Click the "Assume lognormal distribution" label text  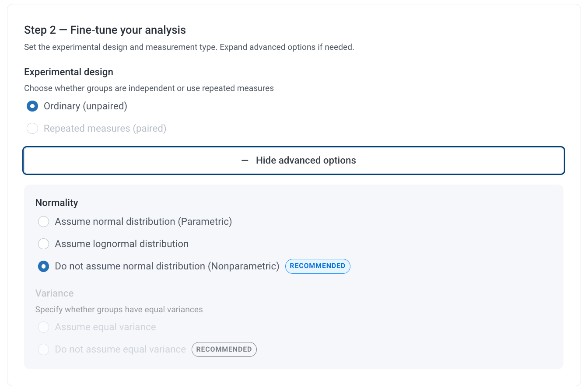(x=122, y=244)
